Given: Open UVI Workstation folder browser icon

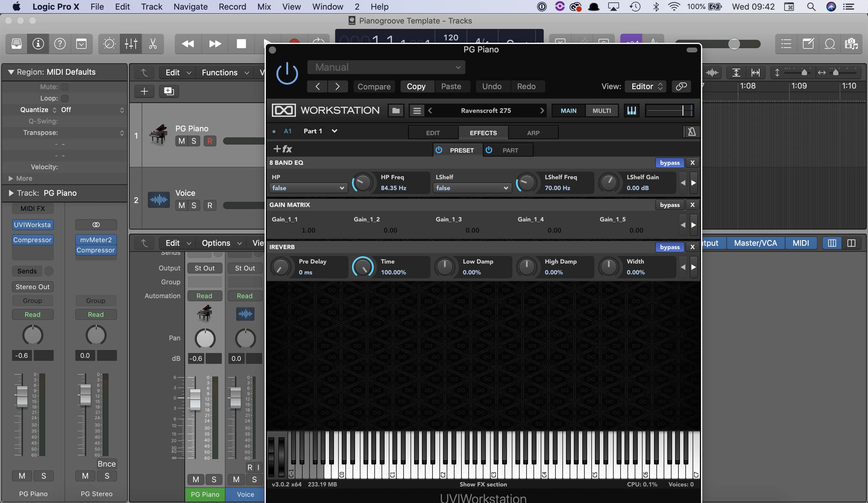Looking at the screenshot, I should click(396, 111).
